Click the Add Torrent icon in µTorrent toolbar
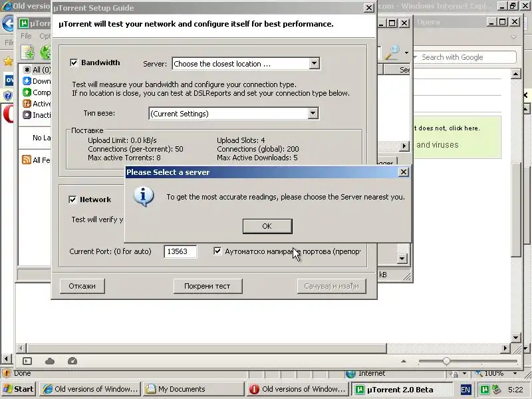This screenshot has height=399, width=532. (x=27, y=53)
